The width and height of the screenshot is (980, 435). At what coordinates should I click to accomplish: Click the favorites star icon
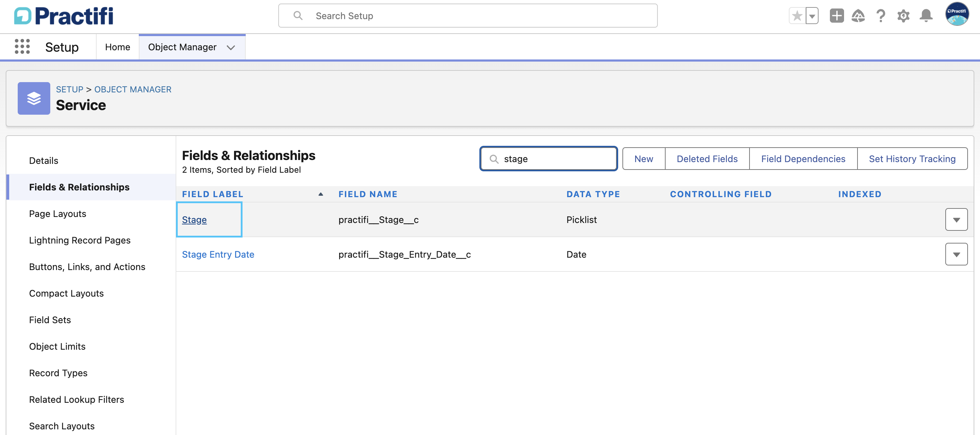coord(797,16)
